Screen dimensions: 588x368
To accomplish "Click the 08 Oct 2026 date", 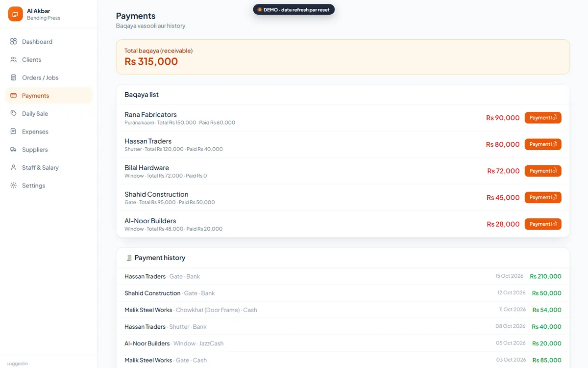I will pos(510,326).
